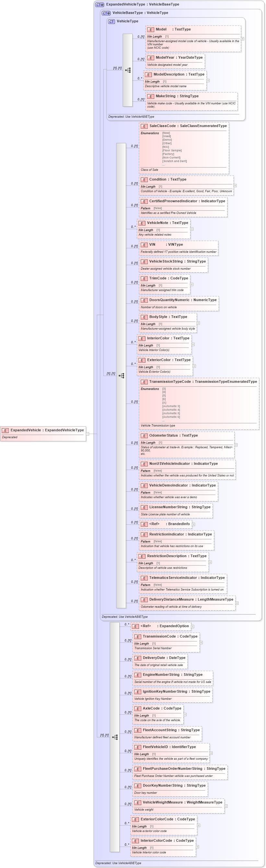Select the '[Automatic 6]' enumeration value

(171, 417)
